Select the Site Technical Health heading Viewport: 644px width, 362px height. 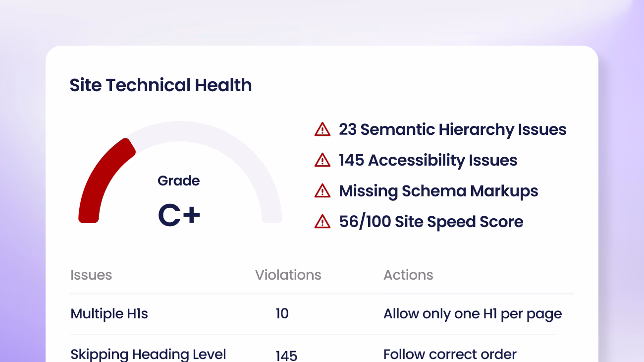[161, 85]
